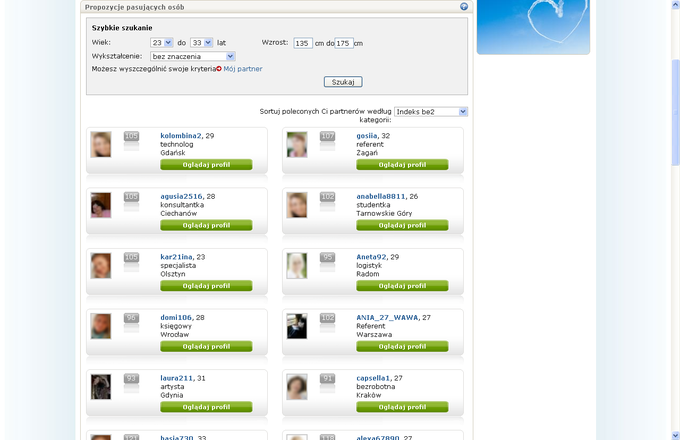Click the index badge next to kar21ina
680x440 pixels.
(x=131, y=257)
